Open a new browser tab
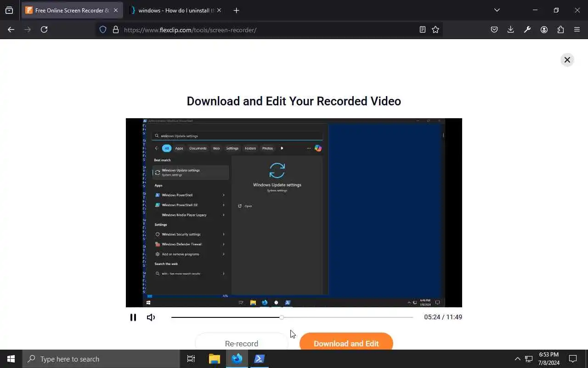This screenshot has width=588, height=368. click(x=236, y=10)
